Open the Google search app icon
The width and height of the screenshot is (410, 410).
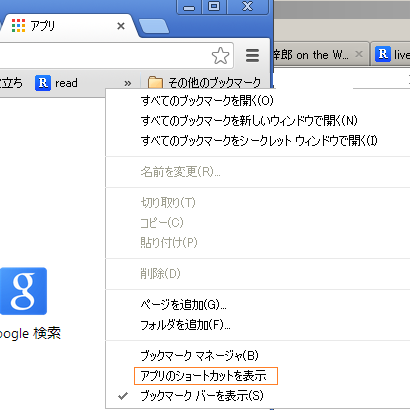[x=23, y=291]
